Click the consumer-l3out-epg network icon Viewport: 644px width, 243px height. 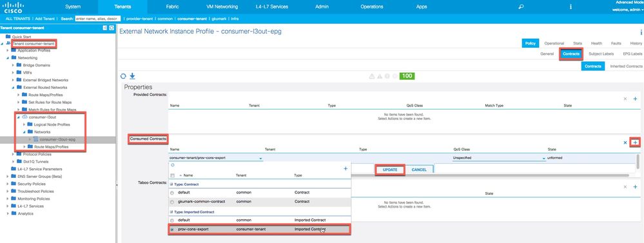35,139
